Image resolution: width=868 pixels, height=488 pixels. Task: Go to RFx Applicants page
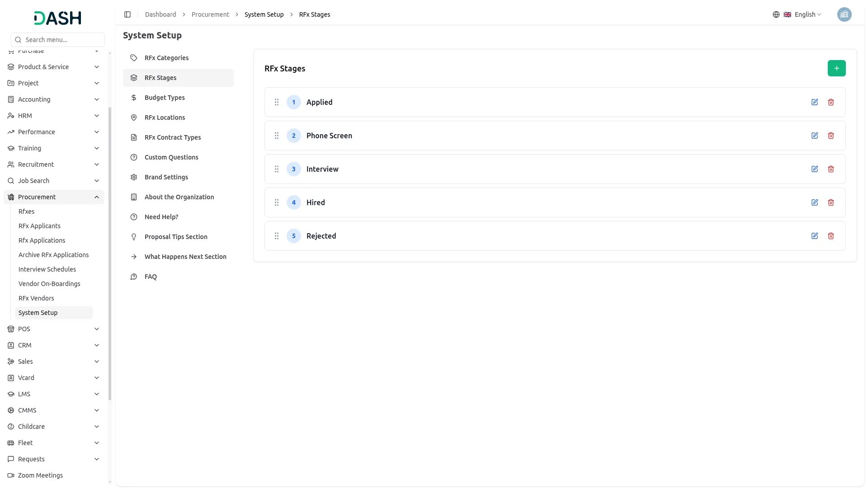(x=39, y=226)
